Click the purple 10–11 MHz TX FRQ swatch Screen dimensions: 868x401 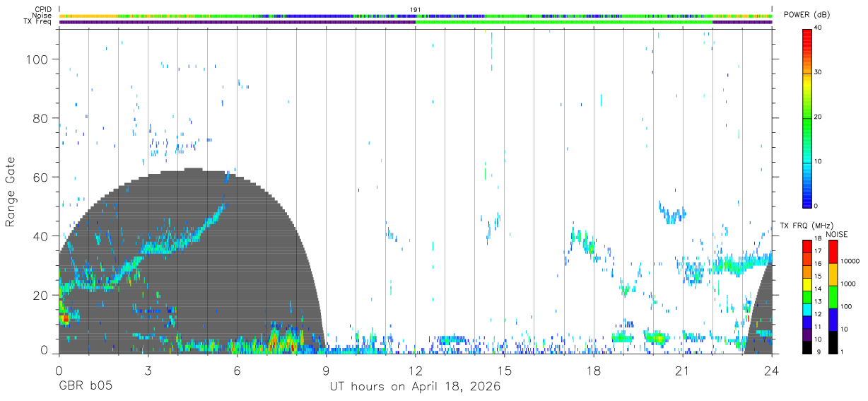coord(807,335)
